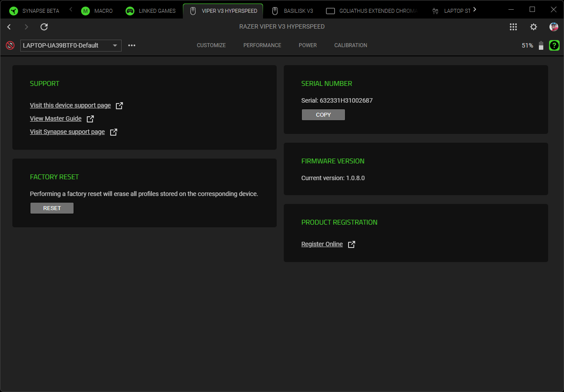Viewport: 564px width, 392px height.
Task: Close the Razer Synapse window
Action: point(554,10)
